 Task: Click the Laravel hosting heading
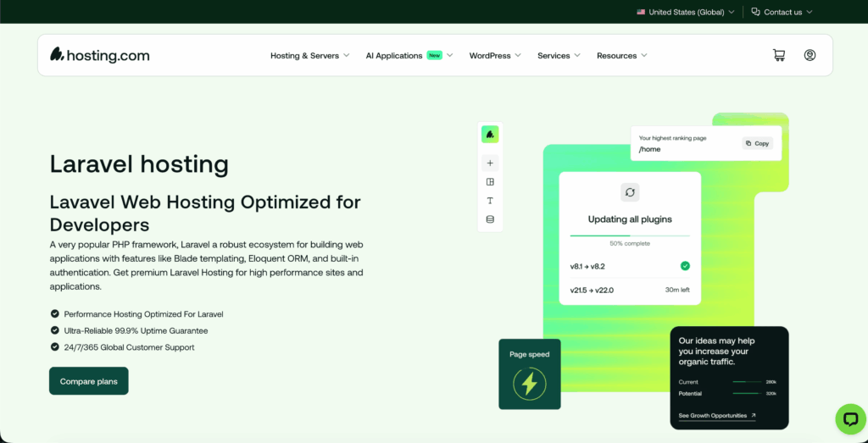pos(139,164)
